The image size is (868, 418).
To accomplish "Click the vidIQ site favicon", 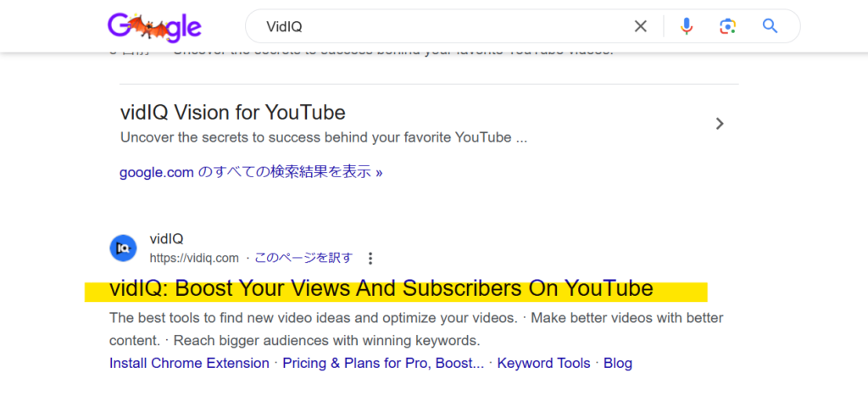I will (123, 248).
